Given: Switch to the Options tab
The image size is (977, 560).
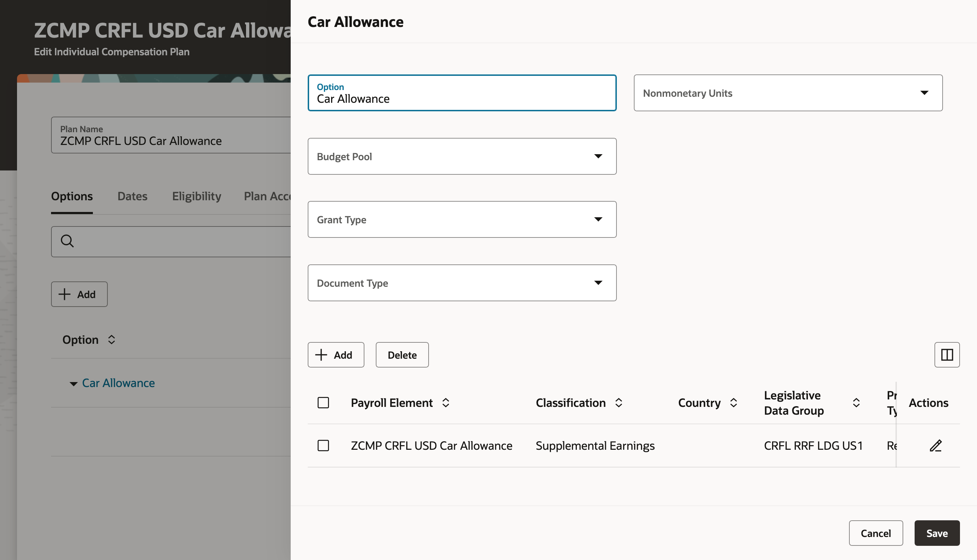Looking at the screenshot, I should click(72, 196).
